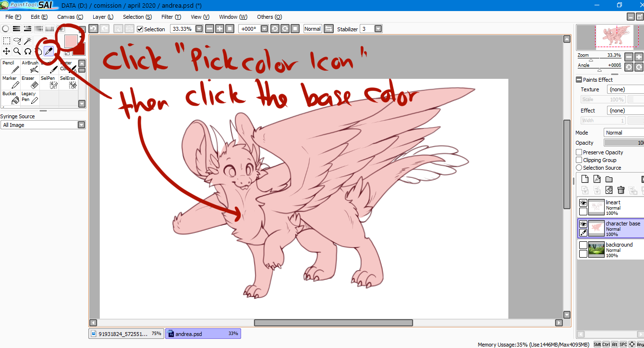Click the Undo arrow in the toolbar
The height and width of the screenshot is (348, 644).
coord(94,29)
